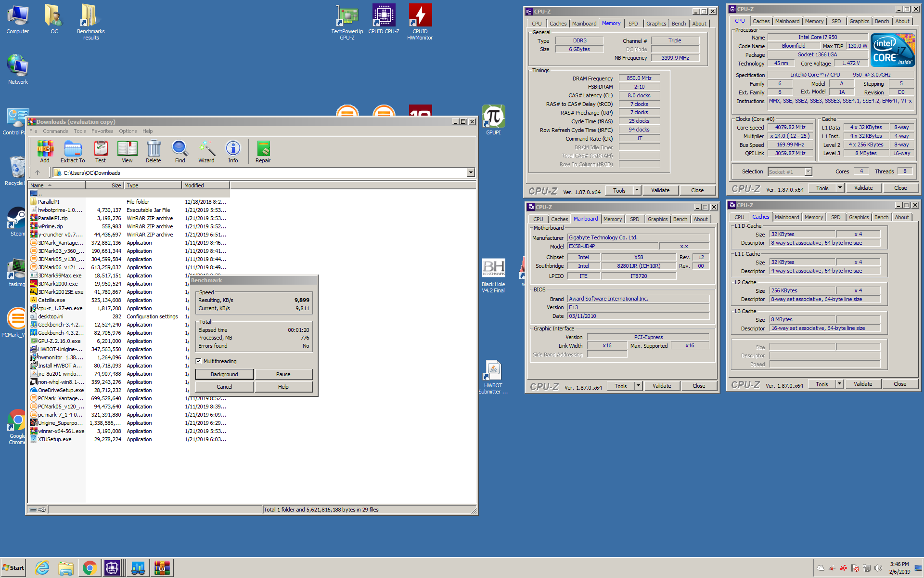Sort file list by Modified column header
Screen dimensions: 924x578
pyautogui.click(x=205, y=185)
